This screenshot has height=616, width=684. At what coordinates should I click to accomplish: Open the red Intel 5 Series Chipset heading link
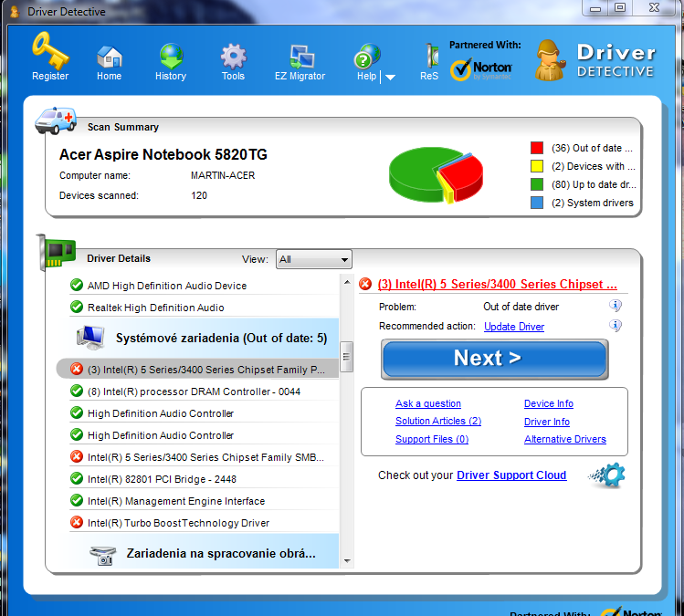(498, 284)
